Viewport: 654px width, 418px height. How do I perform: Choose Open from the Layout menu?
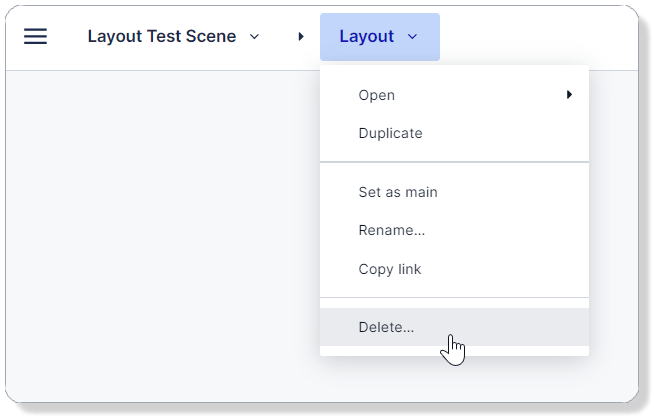tap(377, 96)
